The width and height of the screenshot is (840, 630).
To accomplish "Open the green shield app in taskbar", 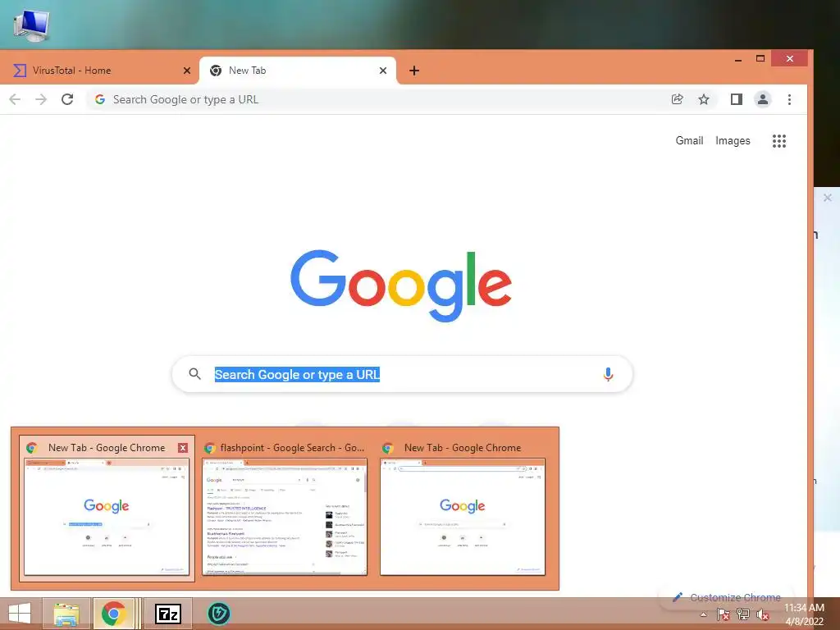I will click(x=218, y=614).
